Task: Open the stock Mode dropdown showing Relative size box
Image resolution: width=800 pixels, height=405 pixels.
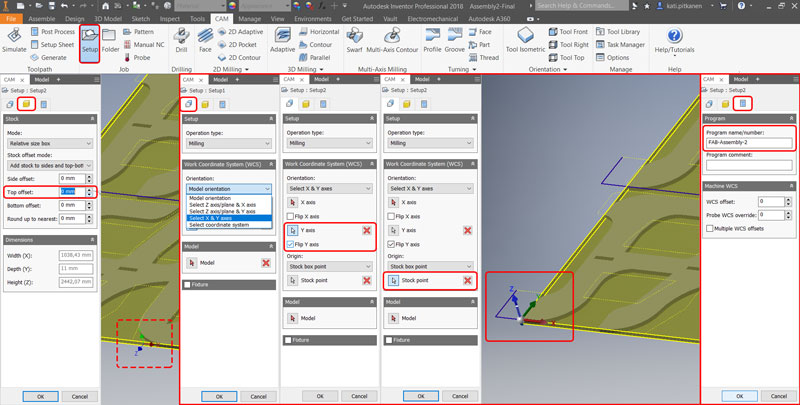Action: [50, 144]
